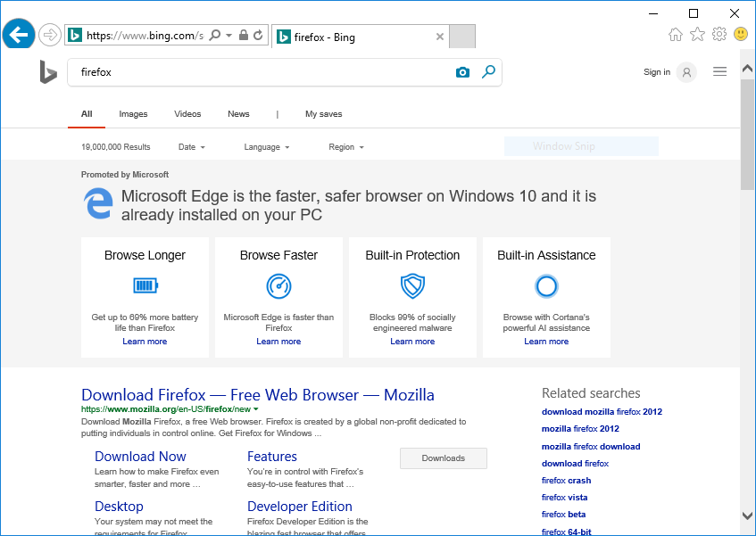Click the feedback smiley face icon
Image resolution: width=756 pixels, height=536 pixels.
click(x=741, y=34)
